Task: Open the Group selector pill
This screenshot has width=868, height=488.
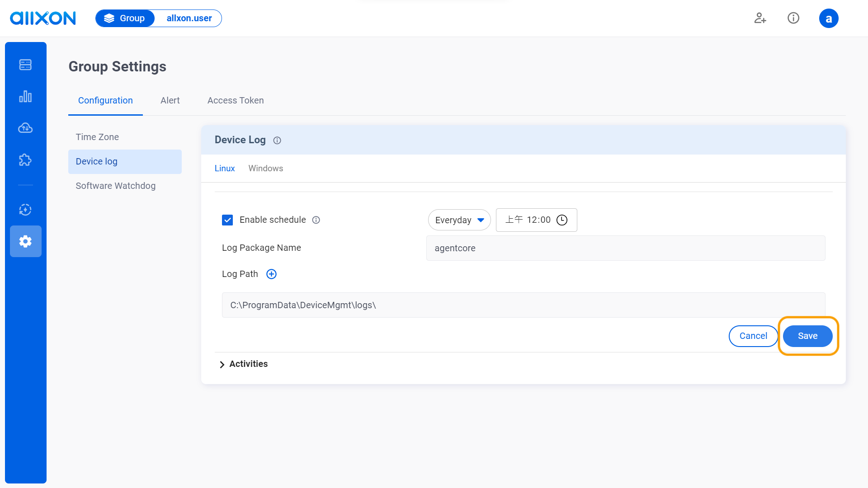Action: pos(125,19)
